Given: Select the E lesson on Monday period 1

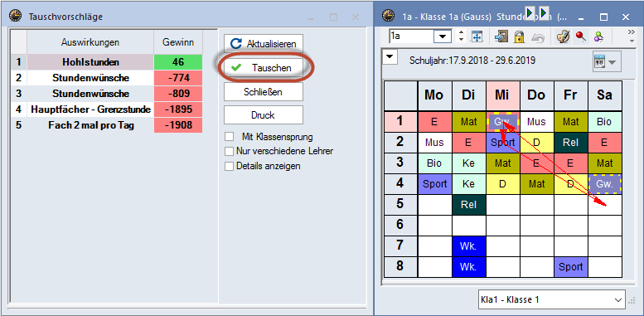Looking at the screenshot, I should click(434, 122).
